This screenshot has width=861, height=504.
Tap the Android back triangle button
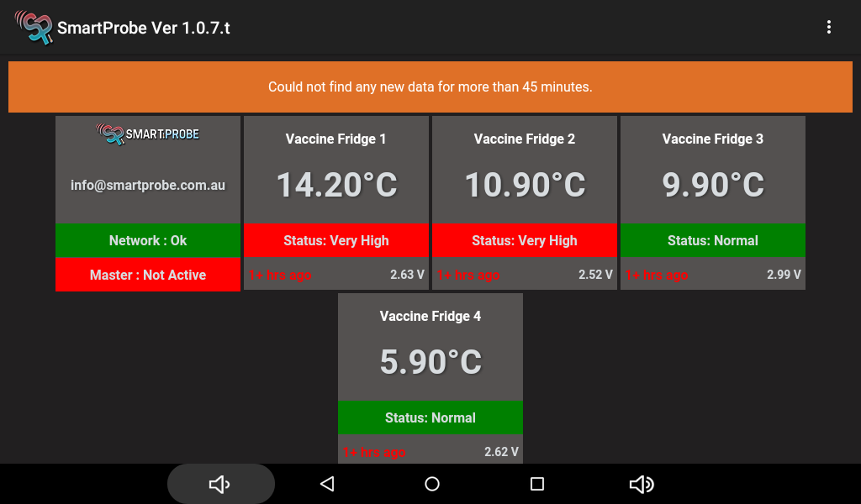pyautogui.click(x=327, y=484)
